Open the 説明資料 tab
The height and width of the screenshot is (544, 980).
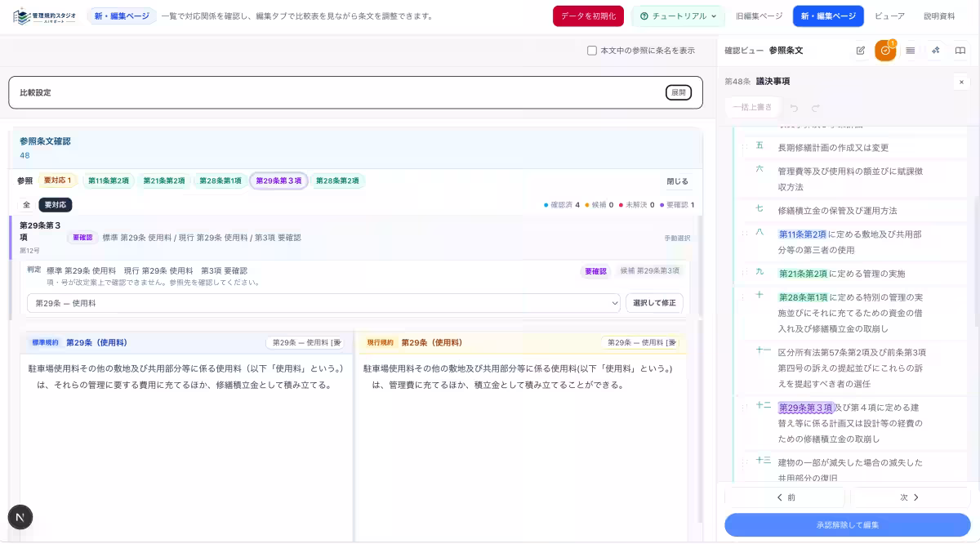click(938, 16)
